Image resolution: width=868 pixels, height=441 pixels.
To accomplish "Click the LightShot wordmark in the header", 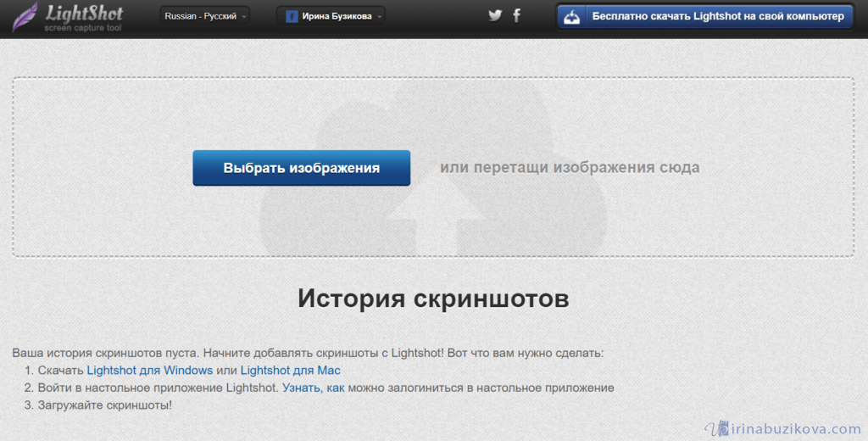I will click(83, 13).
